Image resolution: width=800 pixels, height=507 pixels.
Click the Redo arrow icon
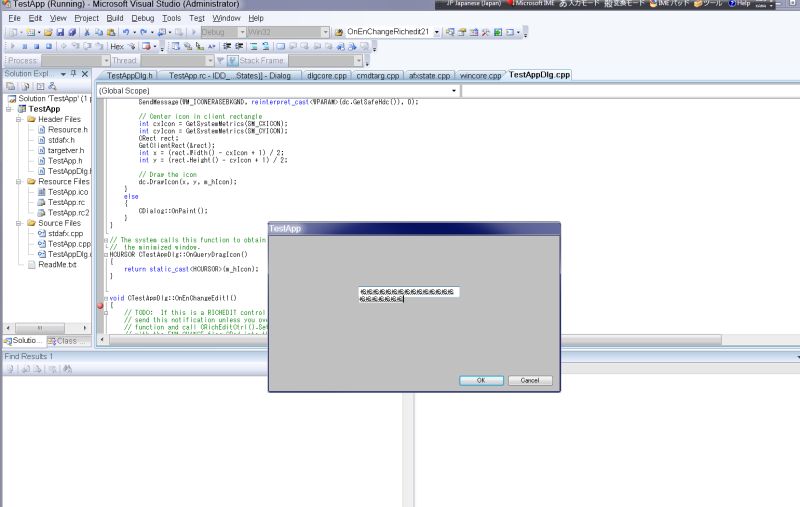pos(144,32)
